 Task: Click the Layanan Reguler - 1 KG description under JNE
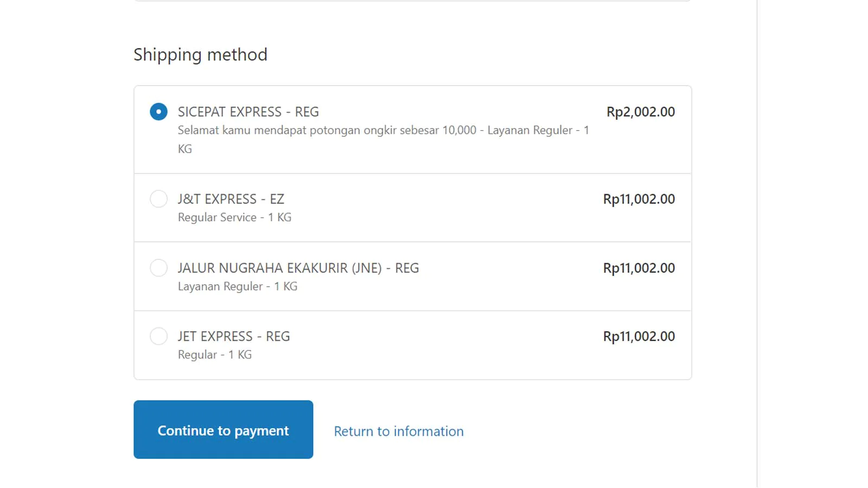click(238, 286)
